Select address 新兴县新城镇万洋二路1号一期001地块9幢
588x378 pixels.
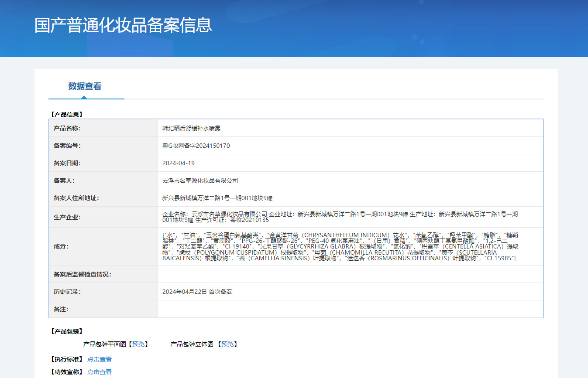pos(217,198)
